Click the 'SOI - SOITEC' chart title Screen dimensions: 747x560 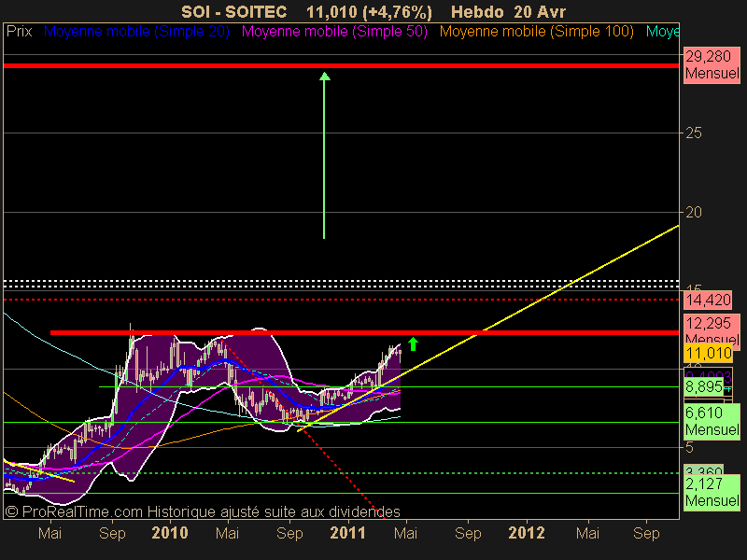(234, 12)
